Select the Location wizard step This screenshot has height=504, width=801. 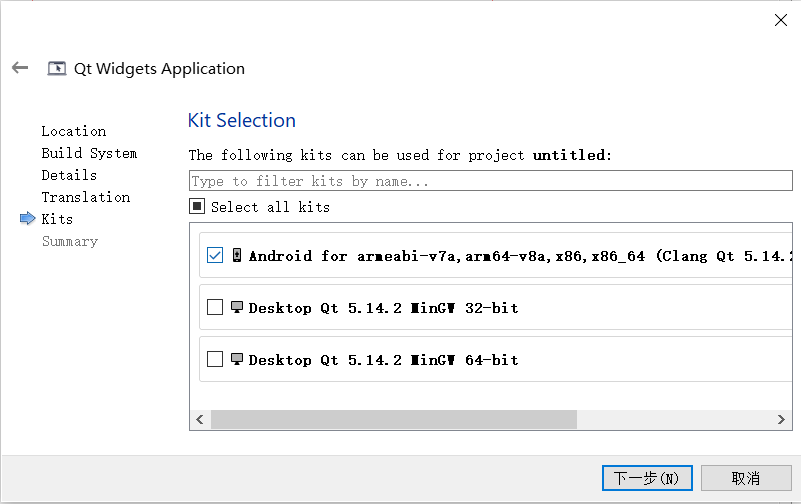[74, 131]
